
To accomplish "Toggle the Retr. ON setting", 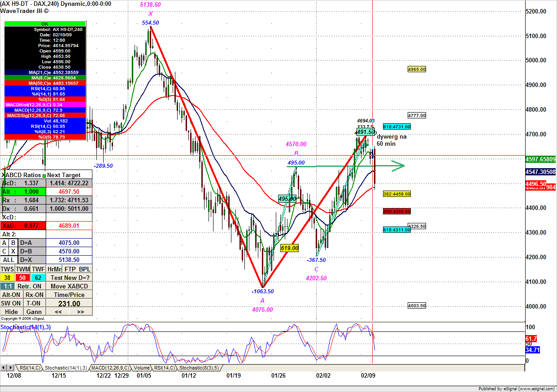I will pyautogui.click(x=30, y=286).
